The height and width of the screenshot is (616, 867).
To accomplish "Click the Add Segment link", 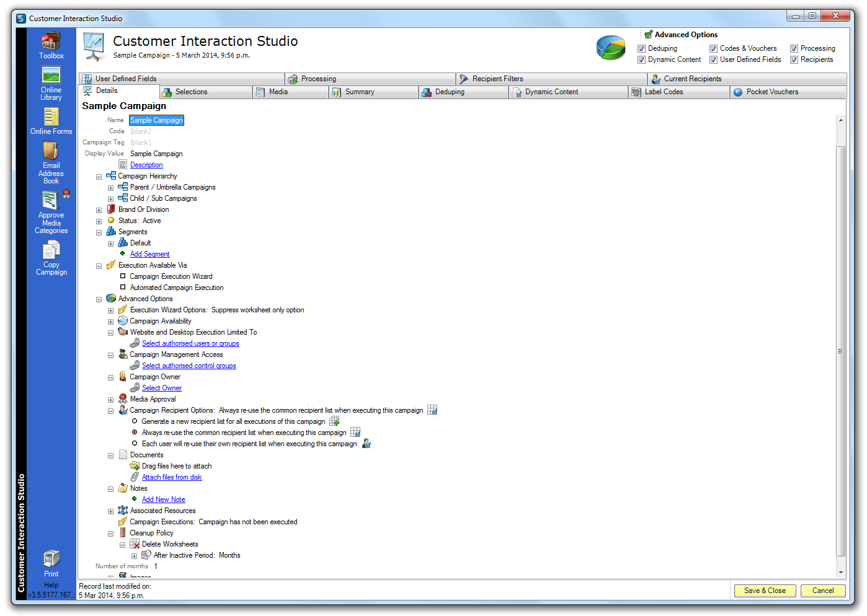I will pos(149,254).
